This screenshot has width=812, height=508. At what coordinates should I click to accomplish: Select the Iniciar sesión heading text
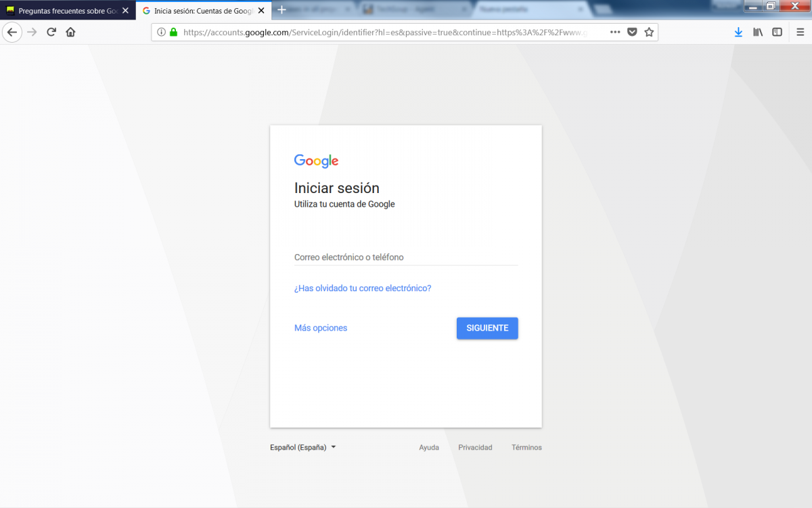[x=337, y=188]
